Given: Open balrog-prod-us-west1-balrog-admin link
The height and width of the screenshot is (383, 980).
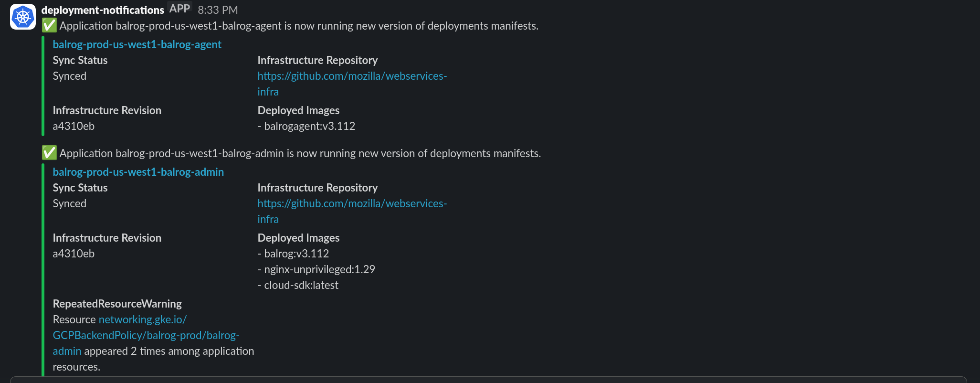Looking at the screenshot, I should coord(138,172).
